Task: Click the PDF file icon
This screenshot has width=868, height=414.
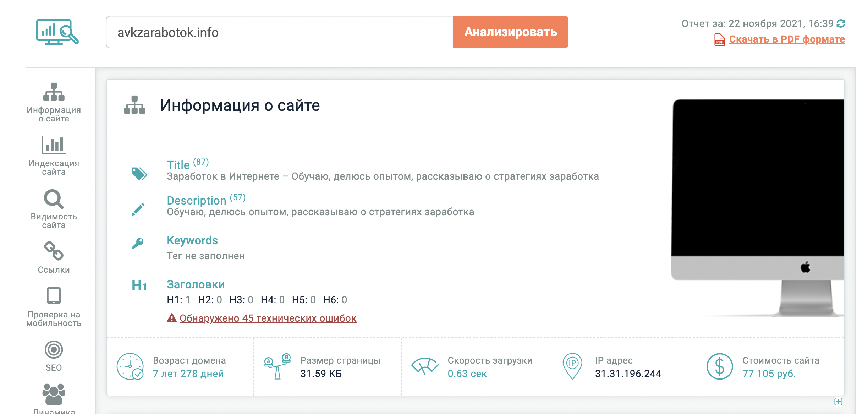Action: tap(719, 39)
